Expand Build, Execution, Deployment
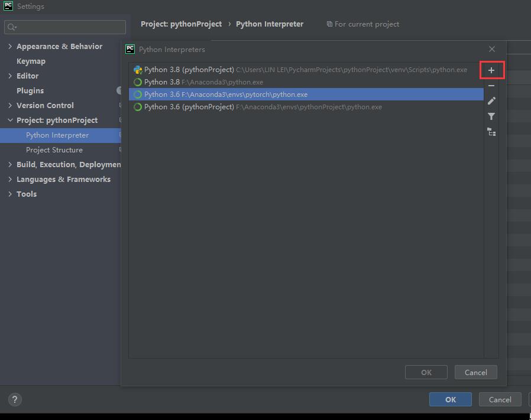The width and height of the screenshot is (531, 420). pyautogui.click(x=9, y=164)
